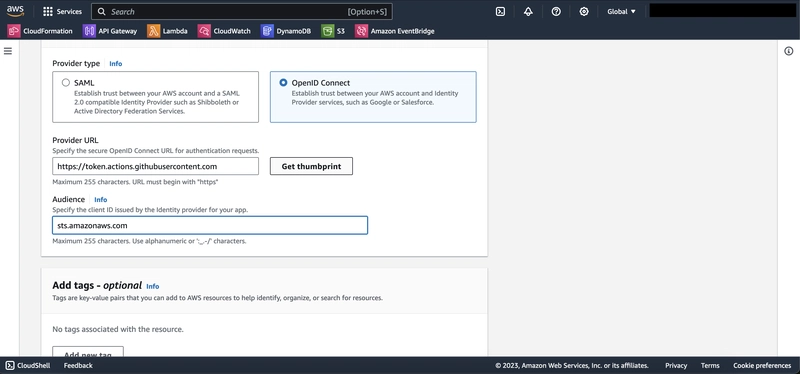
Task: Click the Add new tag button
Action: click(x=88, y=352)
